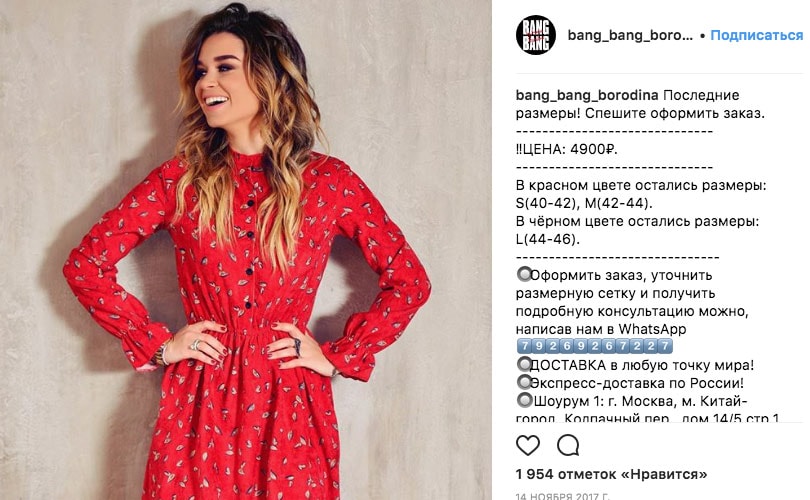Click round bullet emoji before 'ДОСТАВКА'

click(524, 365)
